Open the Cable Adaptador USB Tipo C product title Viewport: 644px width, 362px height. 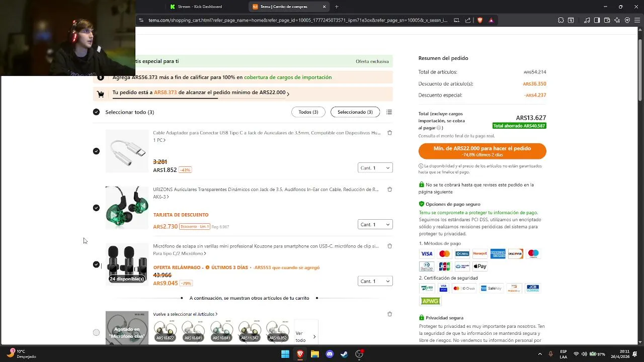(267, 133)
